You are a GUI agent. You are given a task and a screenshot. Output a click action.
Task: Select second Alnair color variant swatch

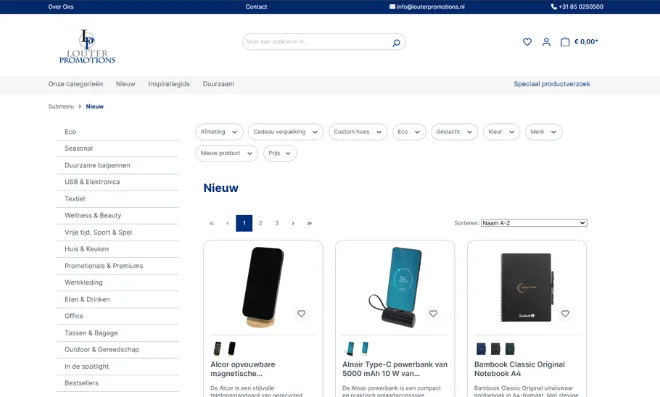[365, 349]
